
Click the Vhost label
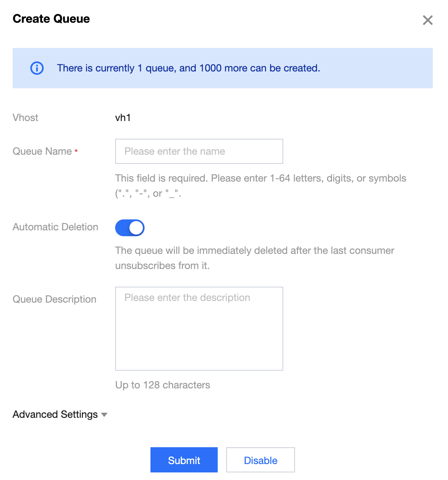click(x=25, y=118)
